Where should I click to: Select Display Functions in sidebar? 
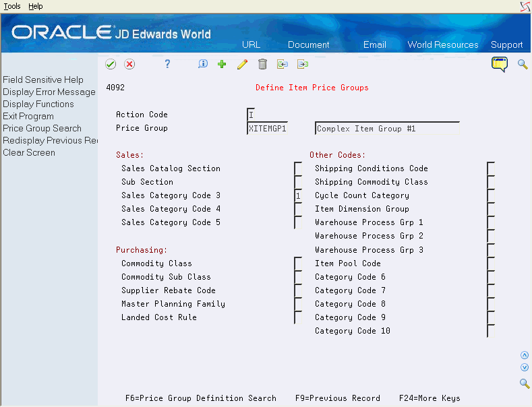[38, 104]
